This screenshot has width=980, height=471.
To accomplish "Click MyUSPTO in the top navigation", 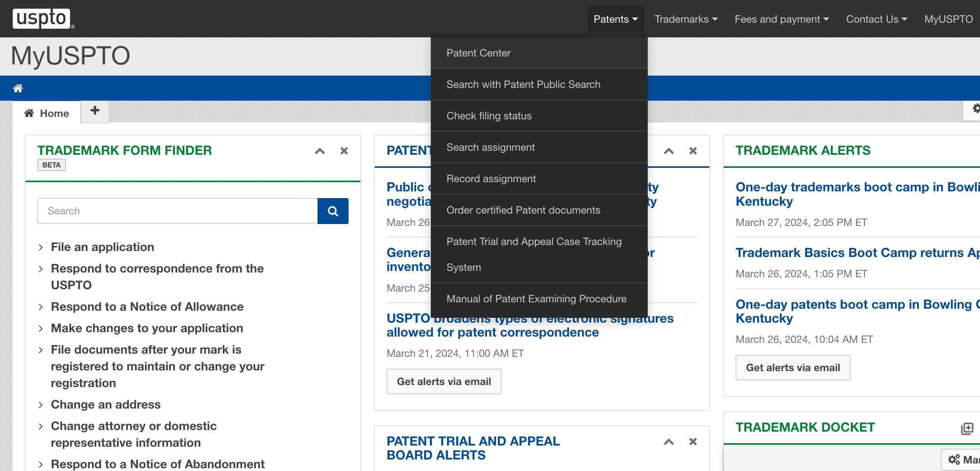I will [x=949, y=19].
